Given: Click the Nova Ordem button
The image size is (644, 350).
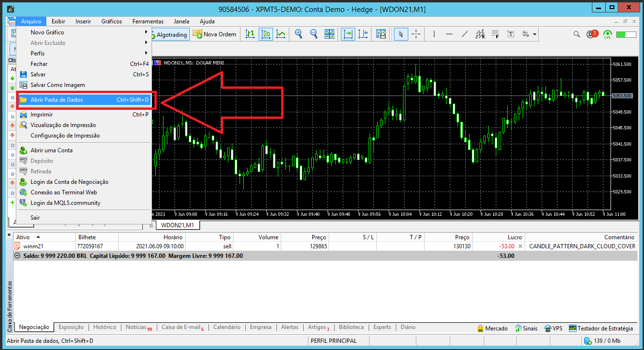Looking at the screenshot, I should [215, 34].
